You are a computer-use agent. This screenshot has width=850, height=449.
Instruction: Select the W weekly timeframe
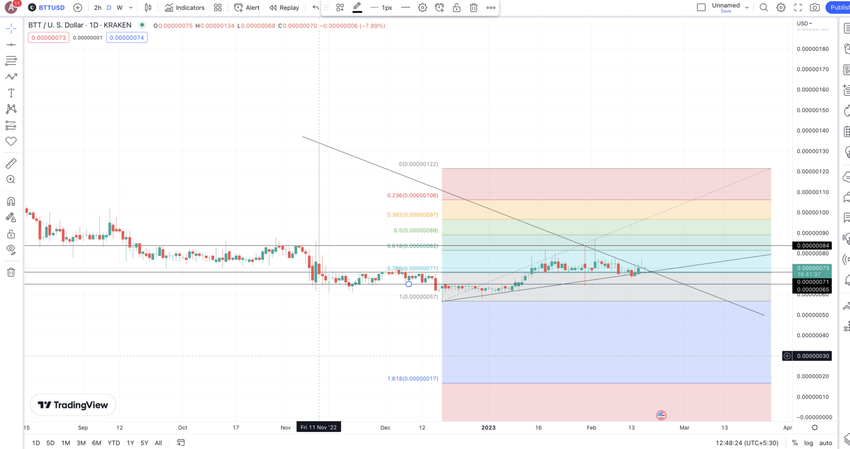click(119, 8)
